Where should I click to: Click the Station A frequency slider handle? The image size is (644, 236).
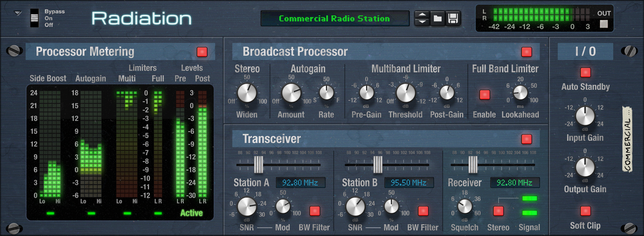click(x=258, y=165)
